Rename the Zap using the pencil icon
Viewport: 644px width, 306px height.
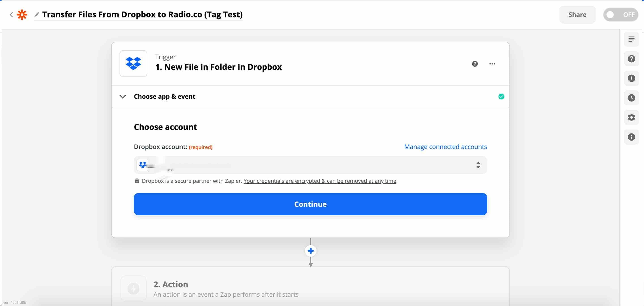[x=36, y=15]
